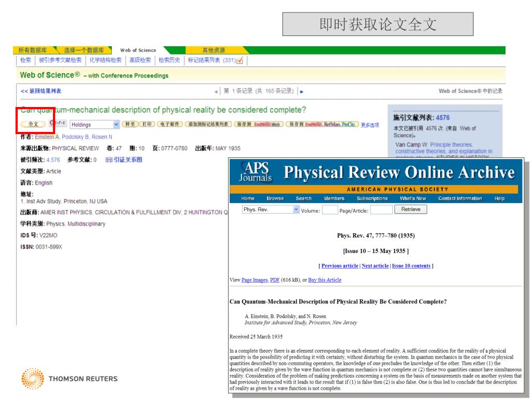Open 引证关系图 citation map link
The width and height of the screenshot is (532, 399).
(128, 160)
